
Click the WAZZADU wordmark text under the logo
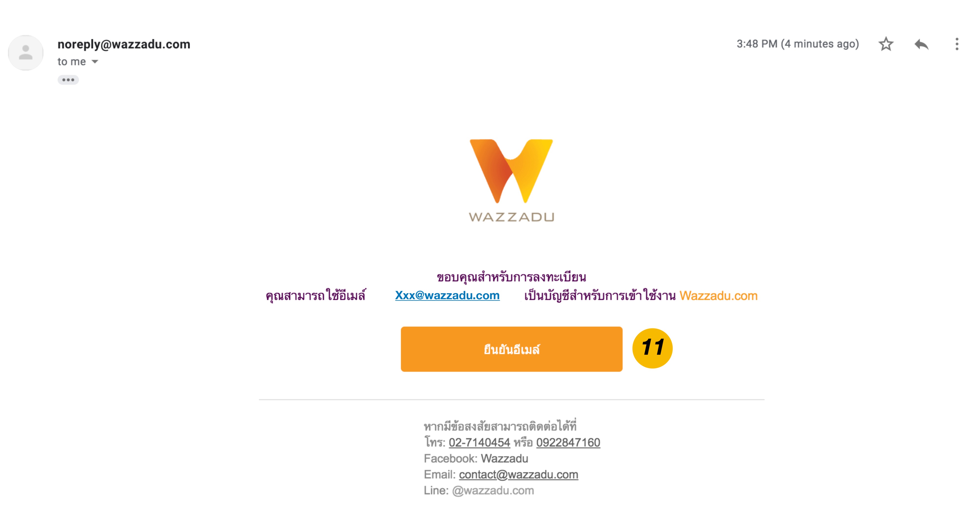click(511, 217)
